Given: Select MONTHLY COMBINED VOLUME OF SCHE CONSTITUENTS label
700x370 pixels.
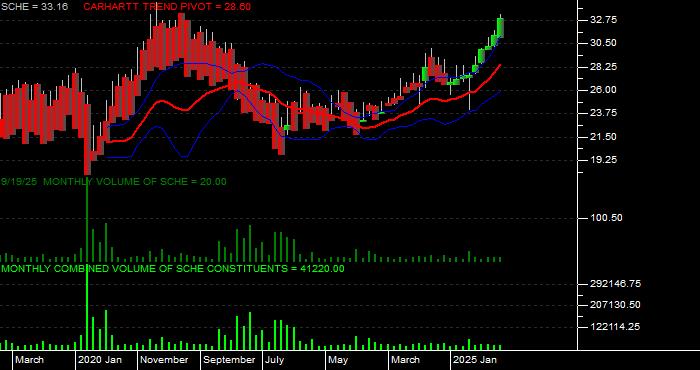Looking at the screenshot, I should click(x=172, y=269).
